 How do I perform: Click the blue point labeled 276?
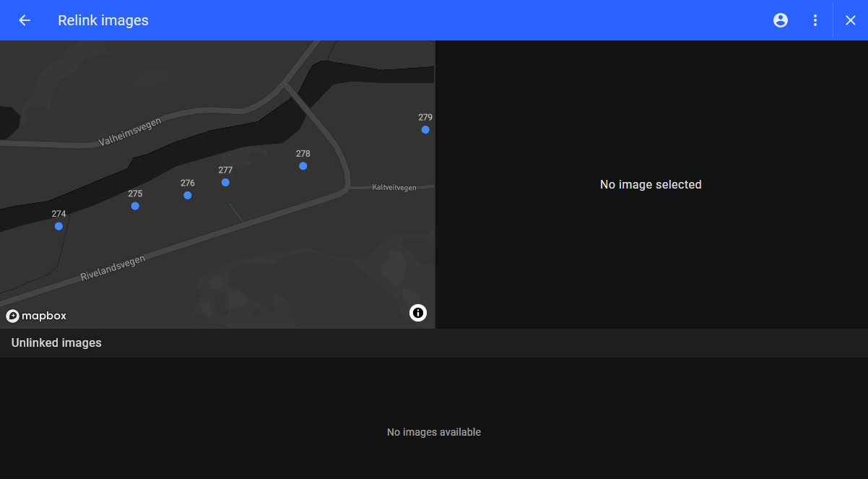(x=188, y=195)
